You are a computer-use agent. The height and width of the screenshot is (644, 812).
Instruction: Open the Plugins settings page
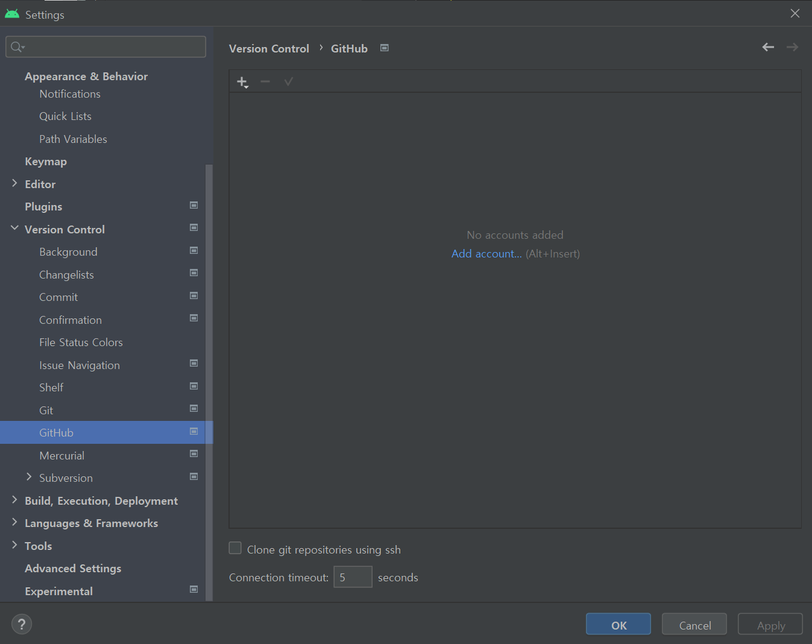pyautogui.click(x=43, y=207)
